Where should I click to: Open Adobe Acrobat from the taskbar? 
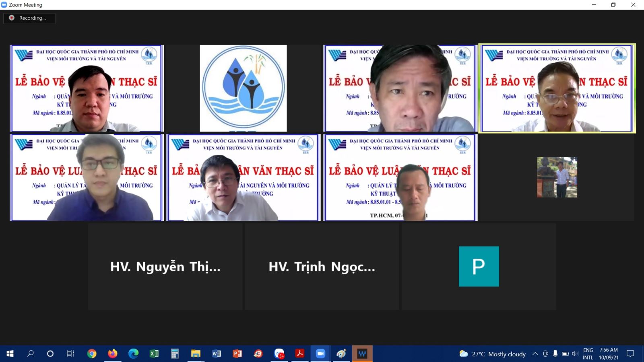(299, 354)
